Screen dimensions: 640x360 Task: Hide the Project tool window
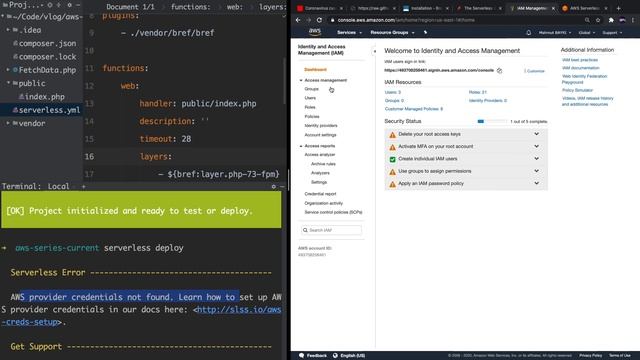pyautogui.click(x=78, y=5)
